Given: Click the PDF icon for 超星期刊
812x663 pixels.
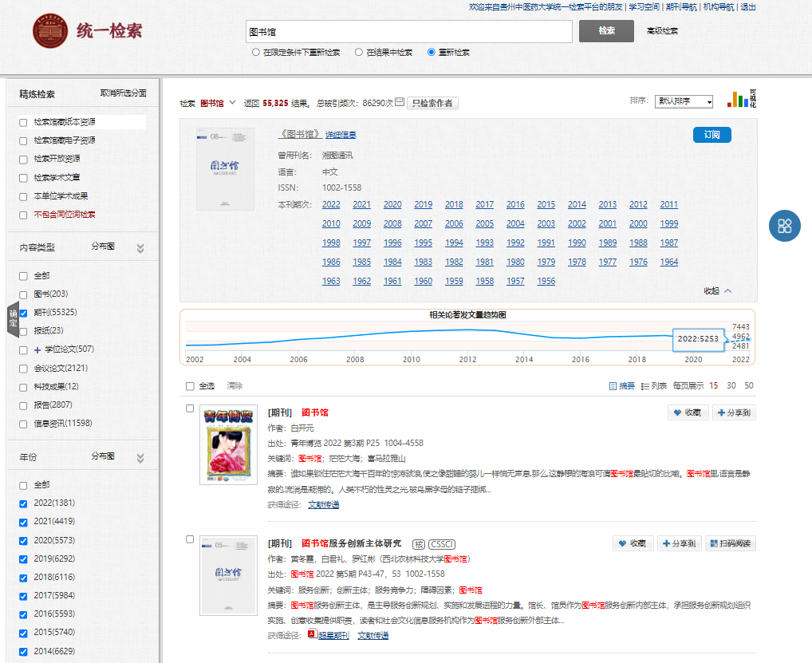Looking at the screenshot, I should click(x=312, y=635).
